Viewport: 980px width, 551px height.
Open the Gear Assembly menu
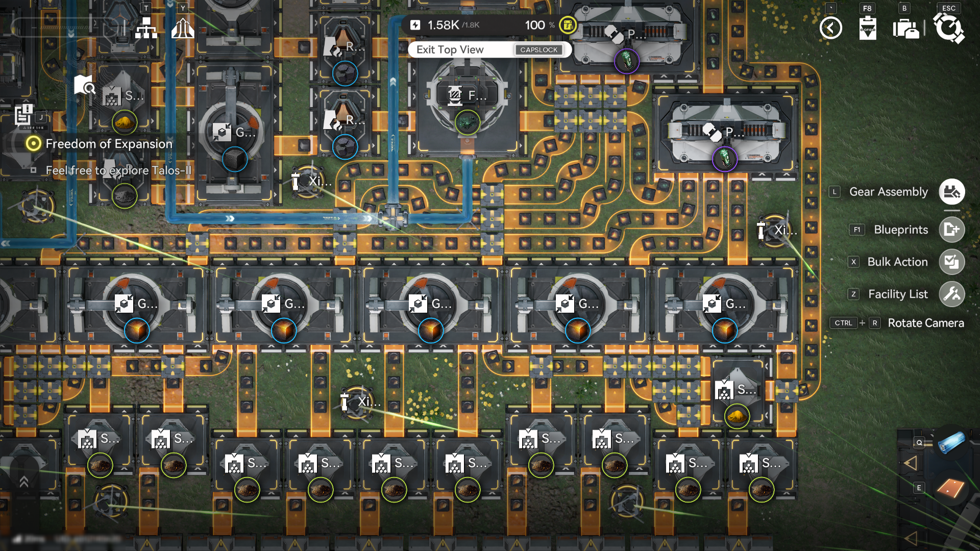tap(951, 192)
